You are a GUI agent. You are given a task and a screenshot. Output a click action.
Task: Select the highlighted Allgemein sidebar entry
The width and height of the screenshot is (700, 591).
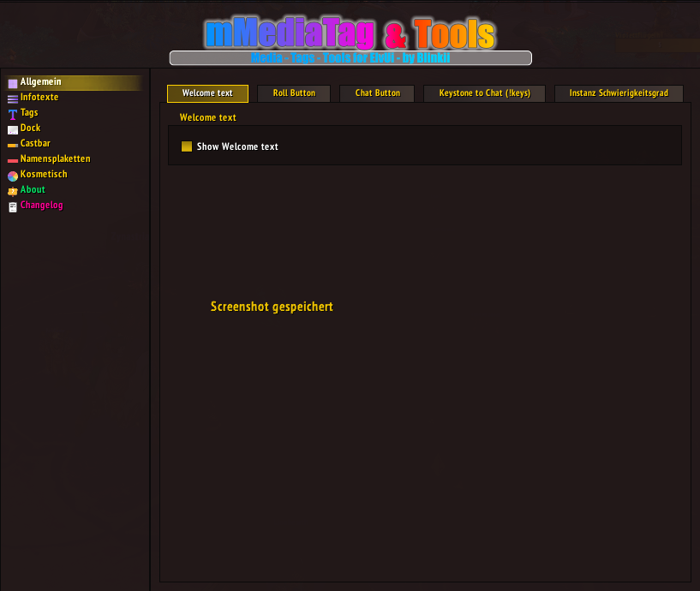point(41,82)
